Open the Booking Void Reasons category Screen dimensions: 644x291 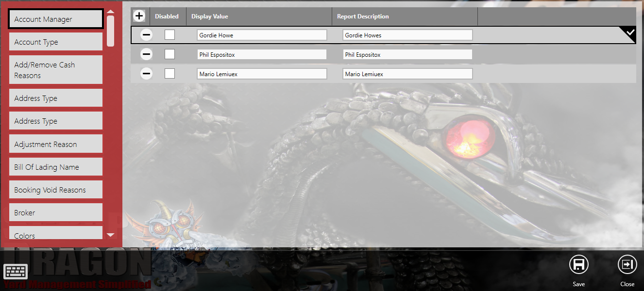coord(56,190)
